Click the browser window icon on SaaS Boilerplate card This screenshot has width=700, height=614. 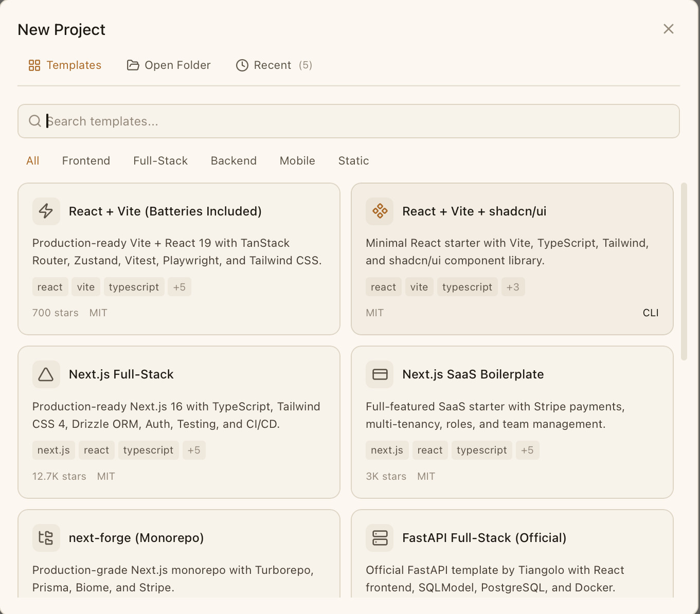pyautogui.click(x=379, y=374)
